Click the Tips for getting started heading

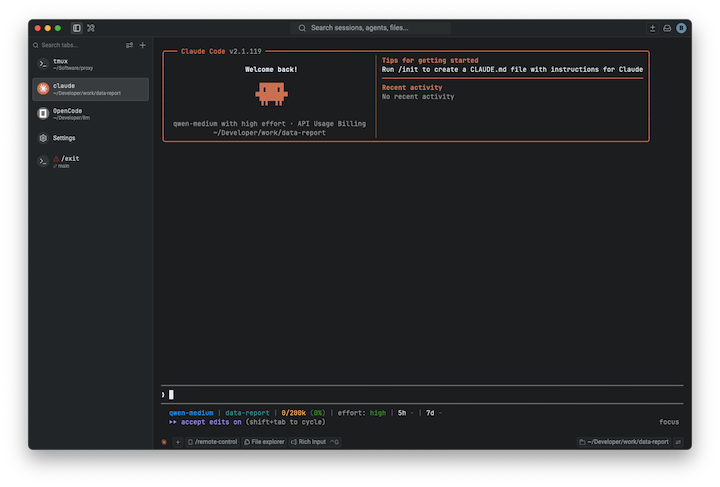(x=430, y=61)
